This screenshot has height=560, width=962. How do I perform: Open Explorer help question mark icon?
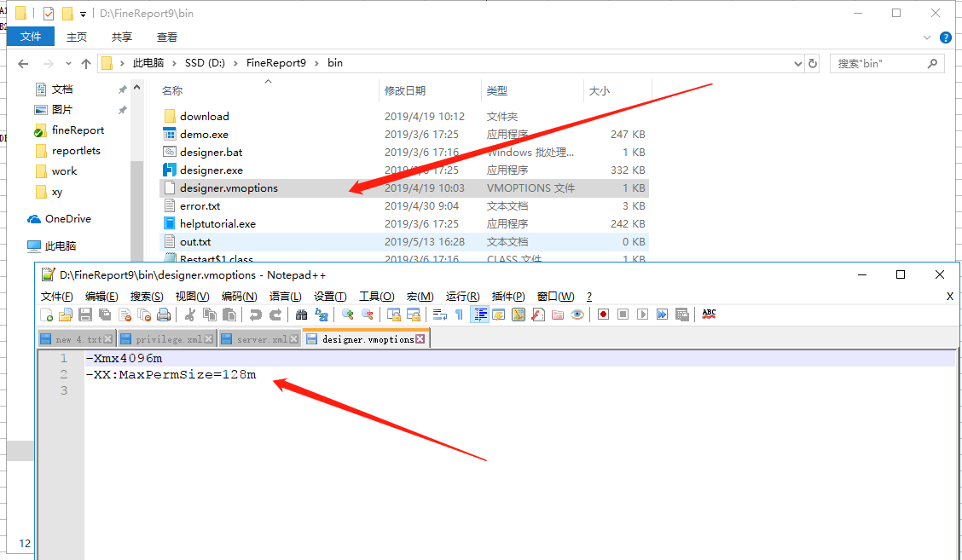click(x=946, y=38)
